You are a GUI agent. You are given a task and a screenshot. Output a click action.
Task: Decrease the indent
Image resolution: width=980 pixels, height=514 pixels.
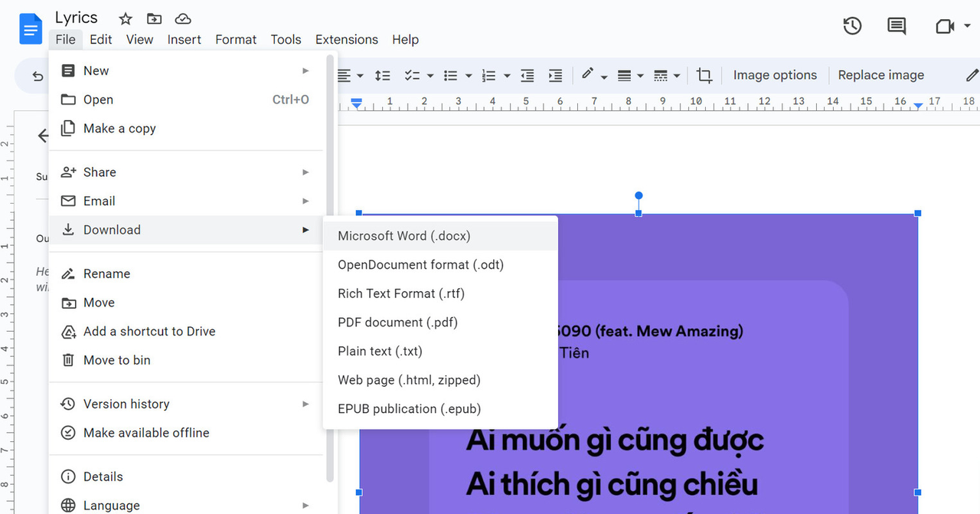tap(528, 76)
